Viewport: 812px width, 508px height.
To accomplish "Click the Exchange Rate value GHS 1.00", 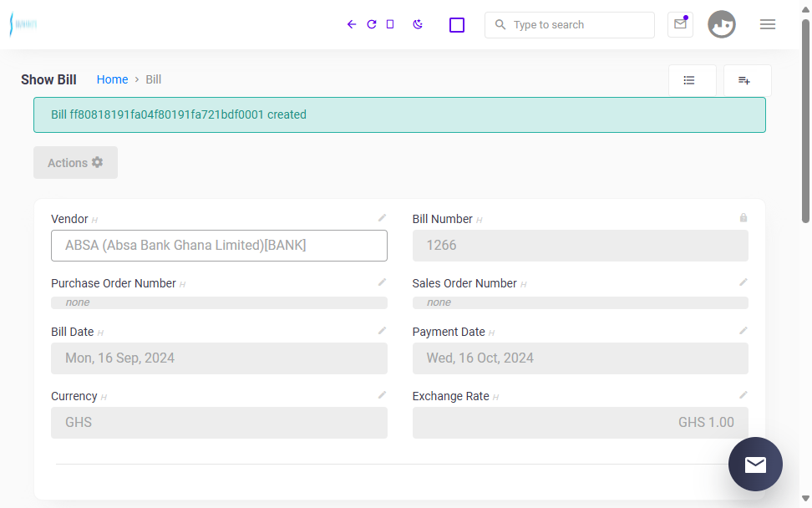I will coord(581,423).
